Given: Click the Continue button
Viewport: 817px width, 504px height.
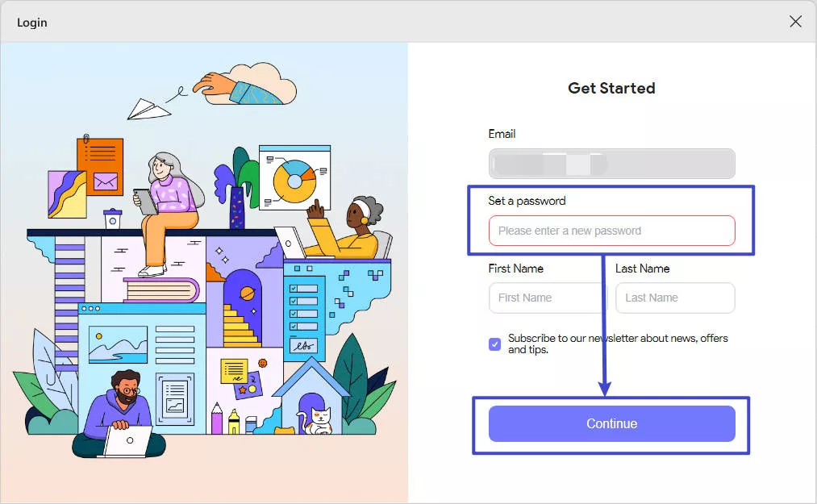Looking at the screenshot, I should coord(611,423).
